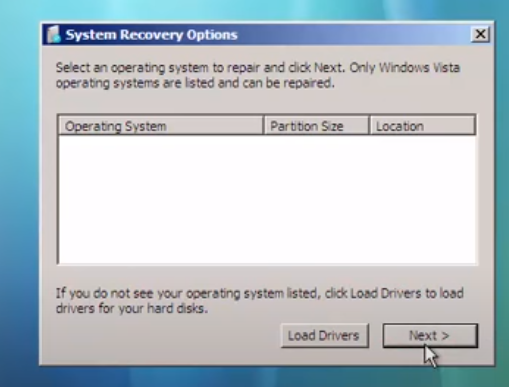
Task: Click the Load Drivers button
Action: 325,335
